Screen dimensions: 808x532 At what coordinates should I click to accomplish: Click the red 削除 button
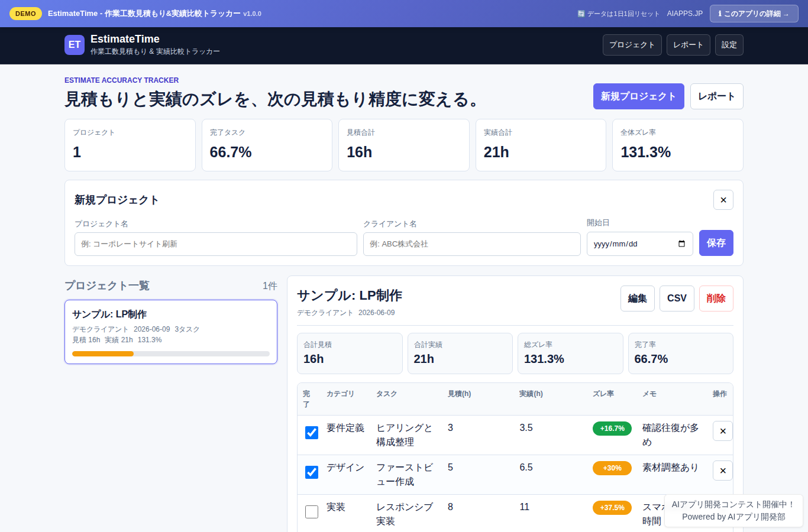click(x=716, y=299)
